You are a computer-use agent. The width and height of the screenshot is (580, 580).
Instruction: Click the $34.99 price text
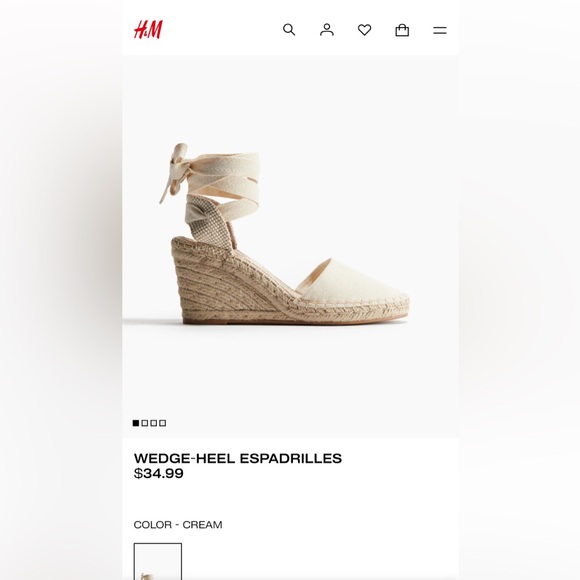[x=158, y=473]
